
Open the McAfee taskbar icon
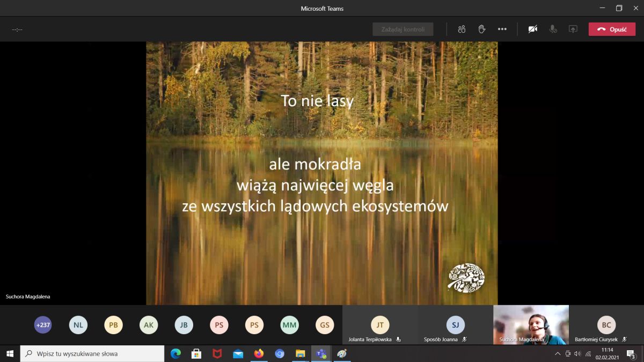click(217, 354)
